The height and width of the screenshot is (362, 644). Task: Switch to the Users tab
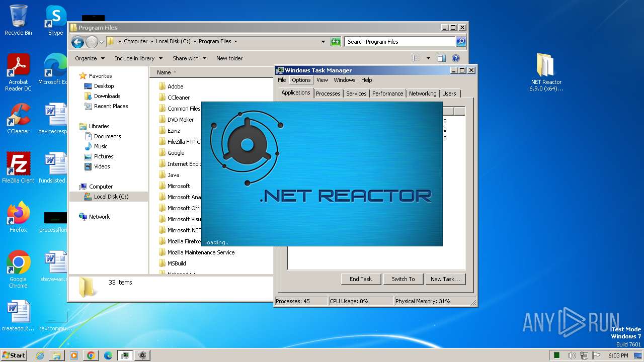(449, 94)
